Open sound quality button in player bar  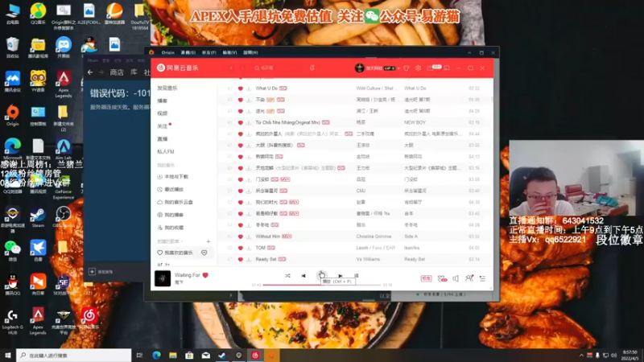coord(426,278)
